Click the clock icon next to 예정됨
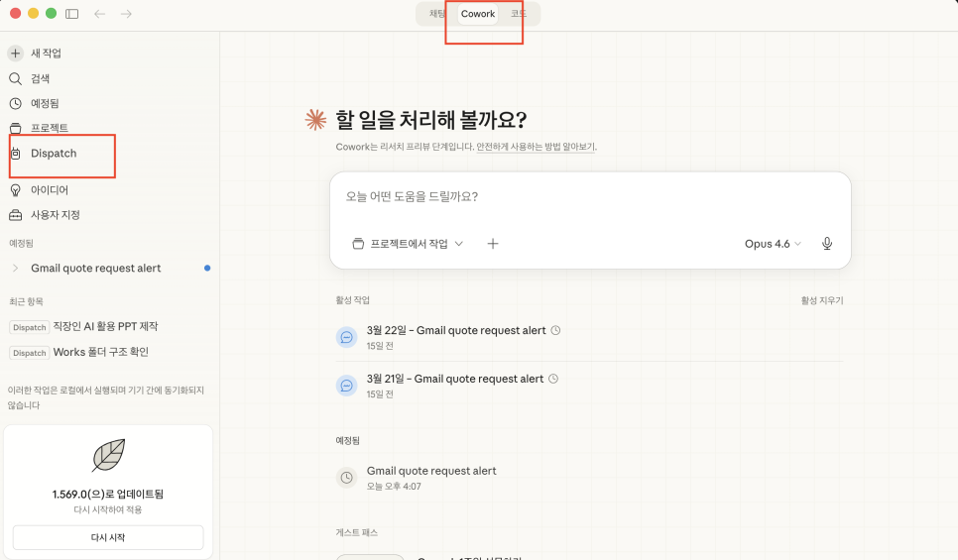 (x=15, y=103)
